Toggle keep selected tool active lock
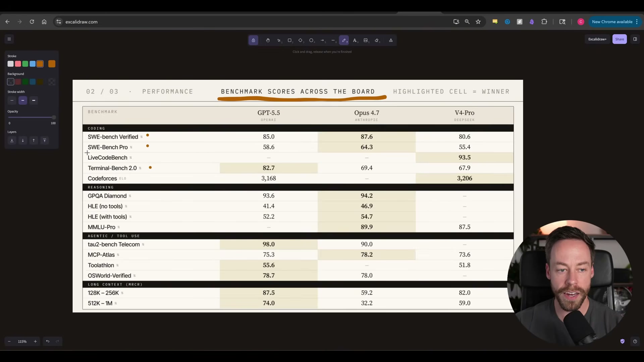644x362 pixels. click(253, 40)
